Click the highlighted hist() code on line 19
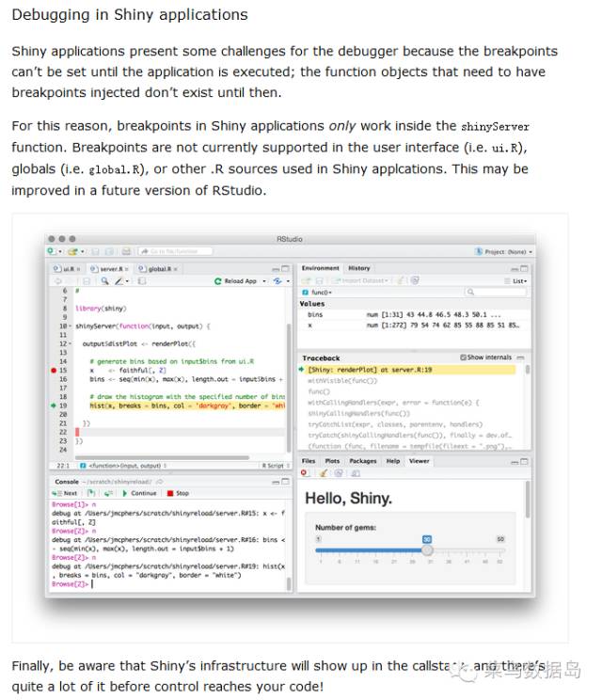 coord(187,406)
